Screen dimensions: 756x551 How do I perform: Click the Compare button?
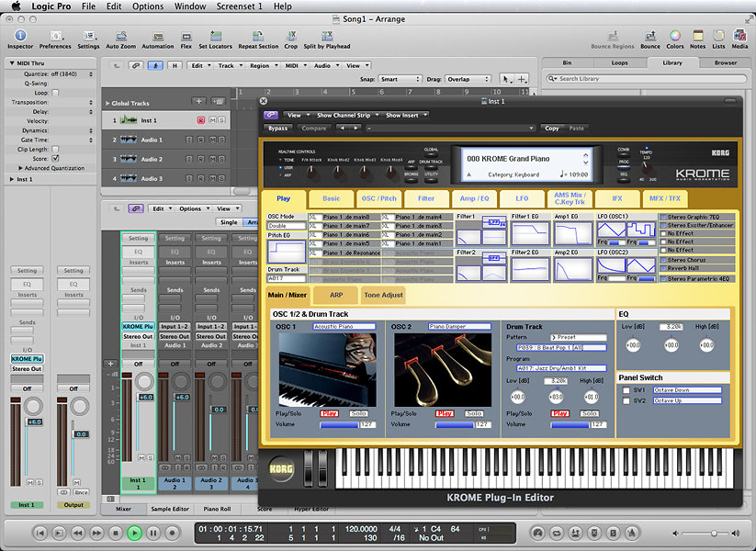pos(314,129)
